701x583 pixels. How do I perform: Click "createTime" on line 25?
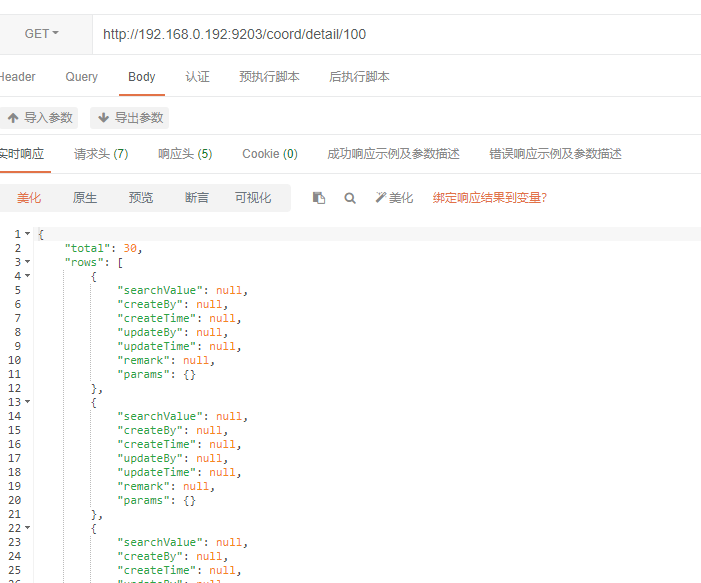pos(157,570)
